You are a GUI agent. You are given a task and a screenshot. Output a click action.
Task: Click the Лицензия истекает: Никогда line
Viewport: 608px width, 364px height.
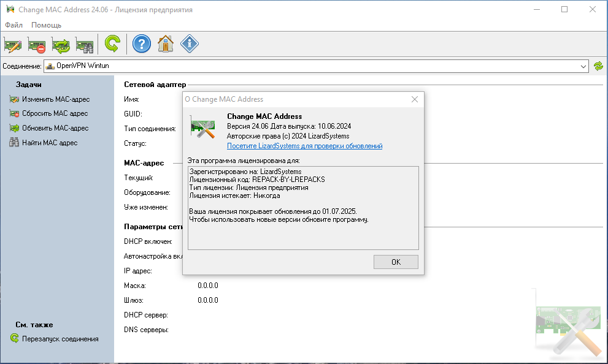click(x=234, y=195)
